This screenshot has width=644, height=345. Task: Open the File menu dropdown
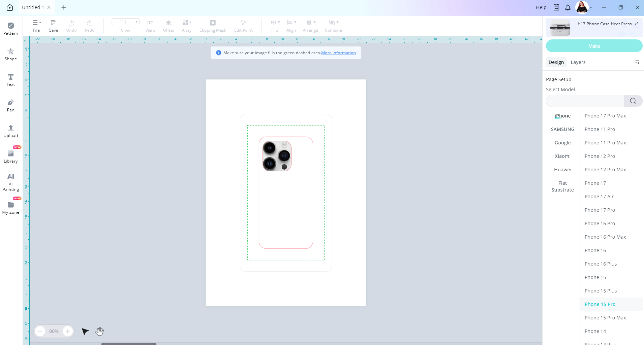(x=36, y=26)
